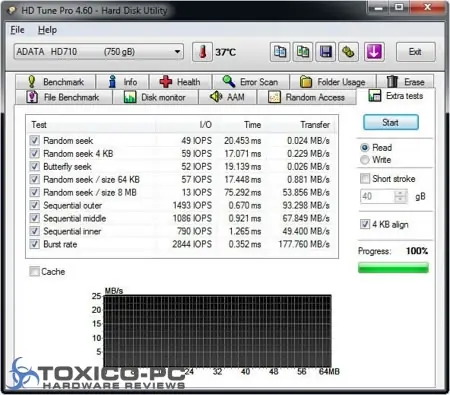Enable the Cache checkbox
The height and width of the screenshot is (395, 450).
[34, 271]
